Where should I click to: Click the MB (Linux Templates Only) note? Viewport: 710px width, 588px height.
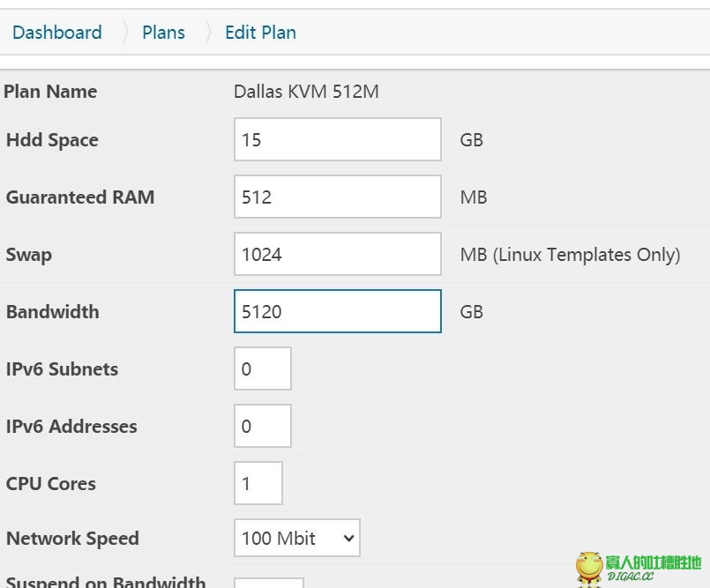pos(570,255)
